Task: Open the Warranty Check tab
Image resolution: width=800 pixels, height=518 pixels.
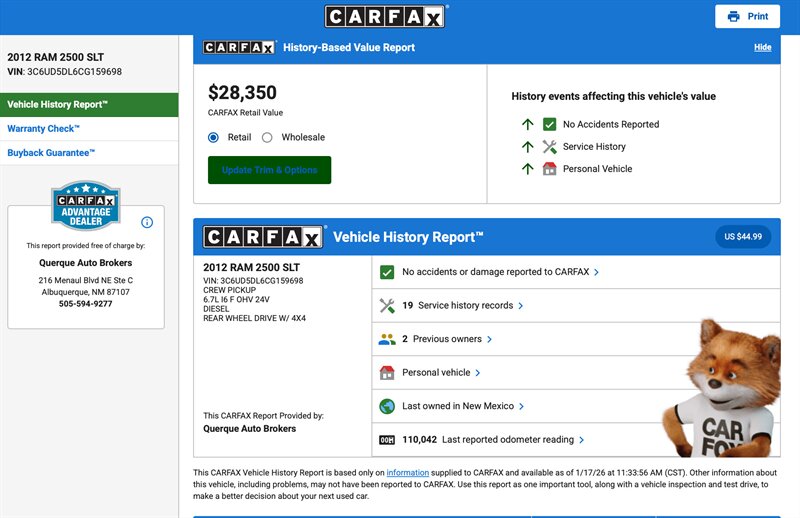Action: click(44, 129)
